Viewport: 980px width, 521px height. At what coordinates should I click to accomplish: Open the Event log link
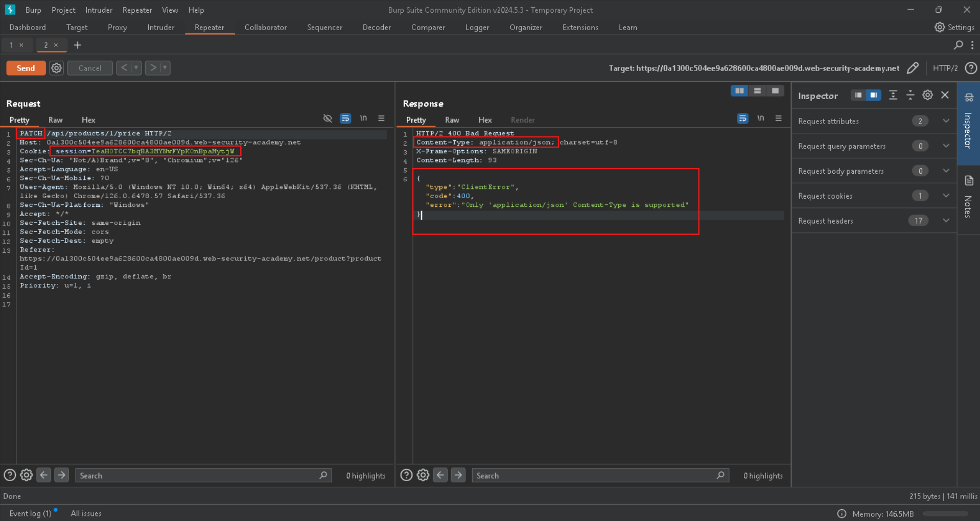point(30,513)
